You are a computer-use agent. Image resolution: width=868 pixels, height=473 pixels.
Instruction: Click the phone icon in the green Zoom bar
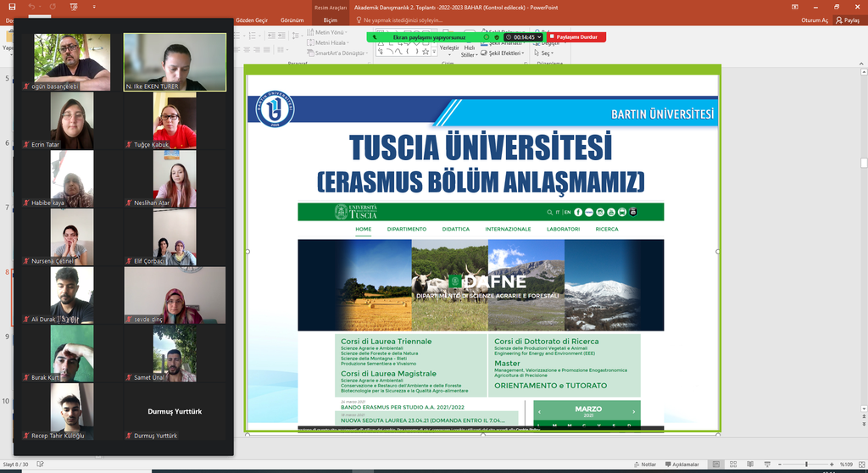374,37
